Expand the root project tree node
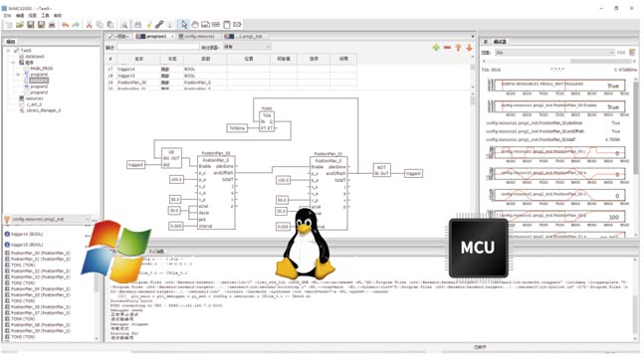644x358 pixels. [x=8, y=51]
